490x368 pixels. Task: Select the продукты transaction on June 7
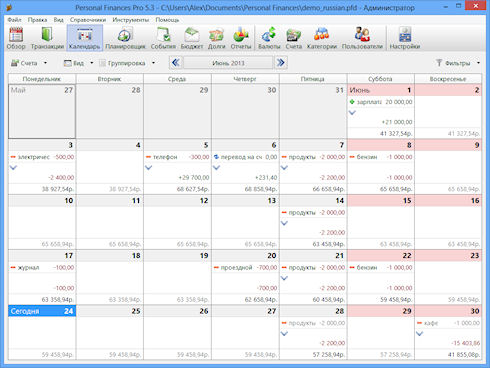[313, 157]
